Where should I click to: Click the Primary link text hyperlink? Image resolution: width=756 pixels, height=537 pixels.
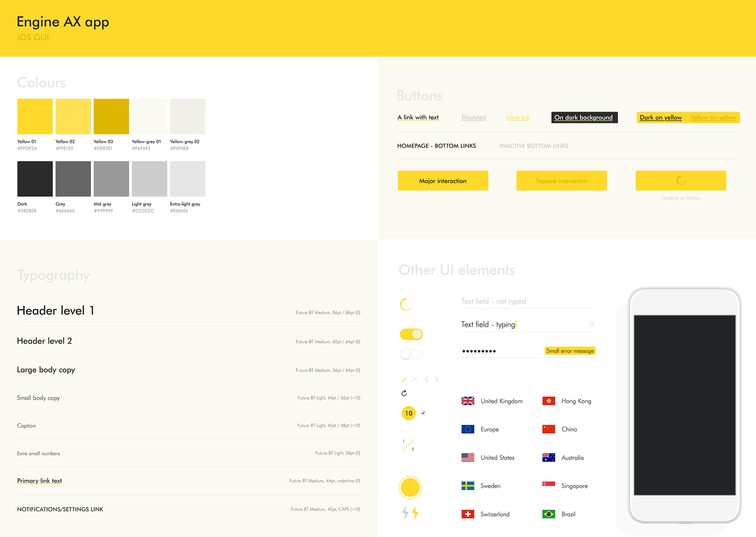coord(38,480)
